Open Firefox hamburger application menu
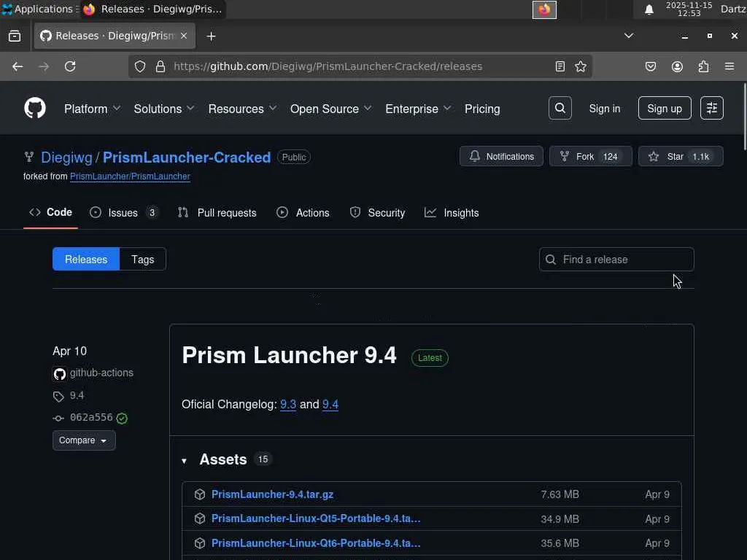This screenshot has height=560, width=747. coord(729,66)
